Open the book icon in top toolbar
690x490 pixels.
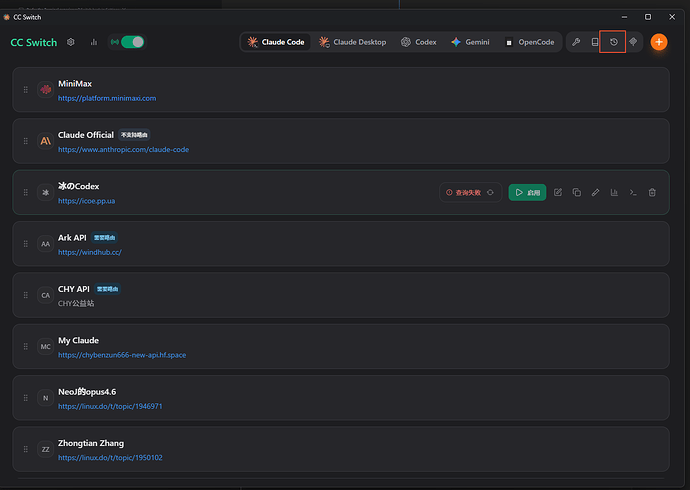[x=595, y=42]
